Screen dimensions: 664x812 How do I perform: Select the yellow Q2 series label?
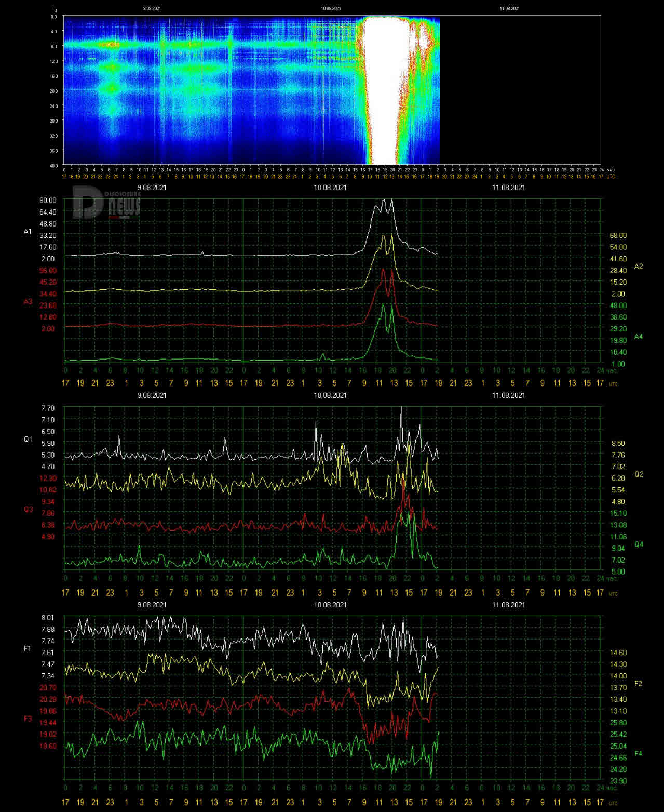click(x=639, y=474)
